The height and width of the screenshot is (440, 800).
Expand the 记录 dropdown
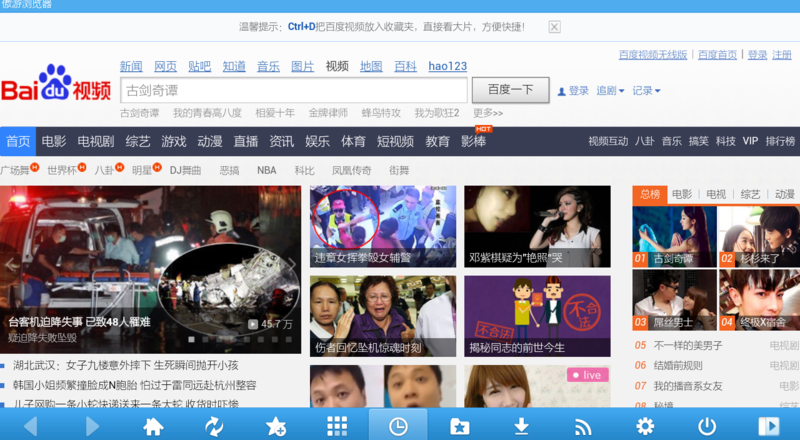[646, 91]
